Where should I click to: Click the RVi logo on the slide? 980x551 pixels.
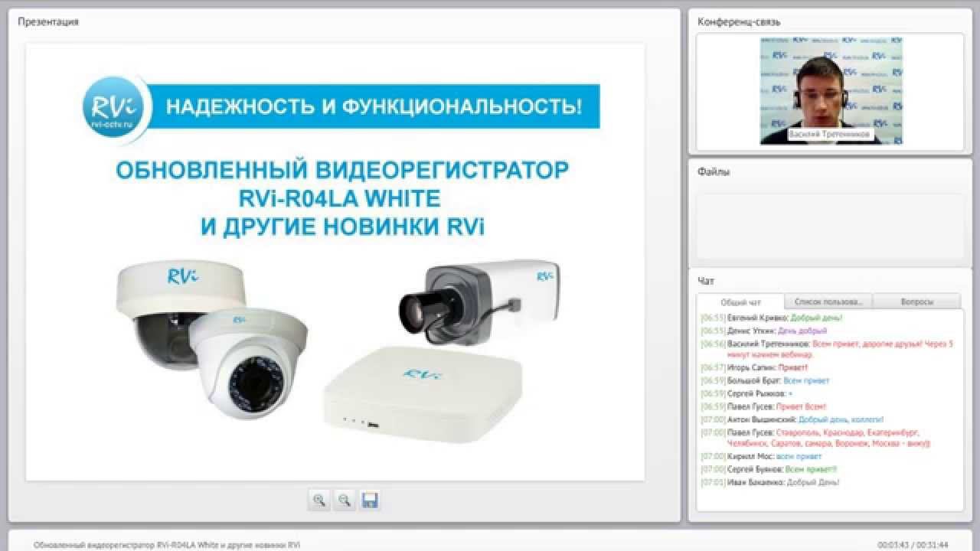pos(112,106)
